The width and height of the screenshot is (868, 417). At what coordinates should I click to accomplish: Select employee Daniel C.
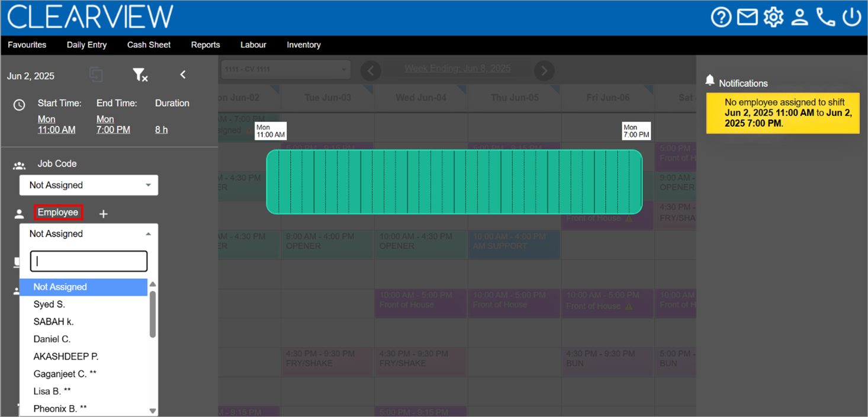pos(83,339)
